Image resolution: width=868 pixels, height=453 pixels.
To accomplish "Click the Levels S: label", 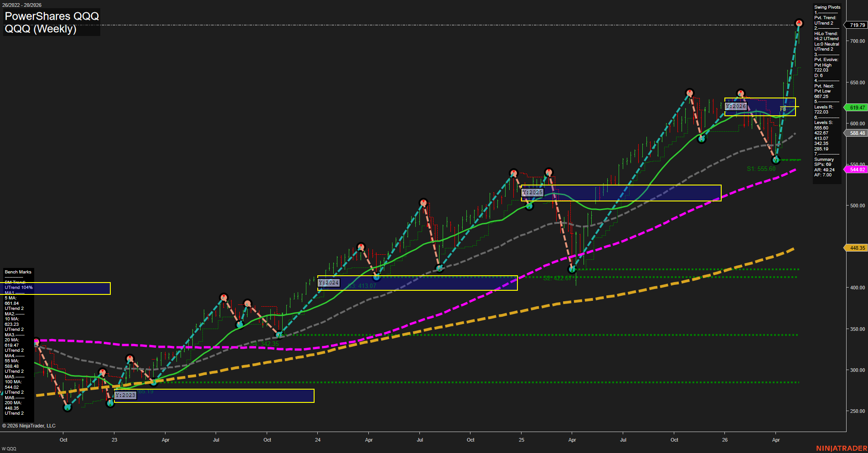I will click(823, 123).
